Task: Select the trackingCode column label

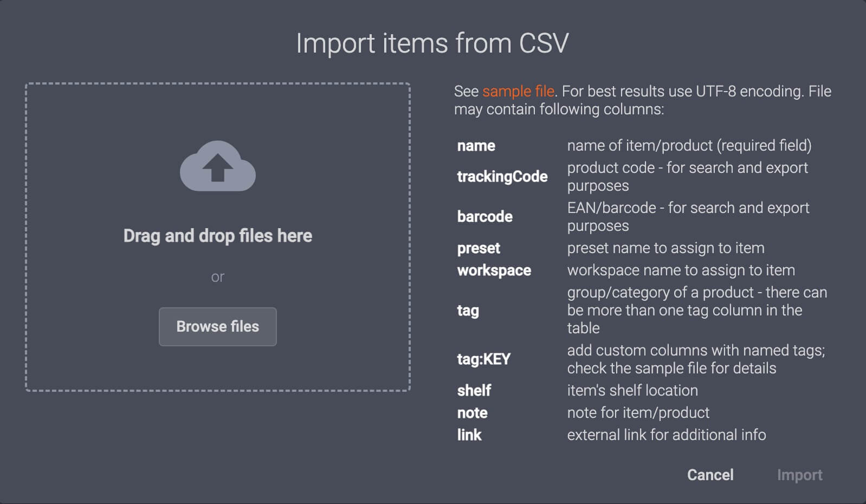Action: tap(502, 177)
